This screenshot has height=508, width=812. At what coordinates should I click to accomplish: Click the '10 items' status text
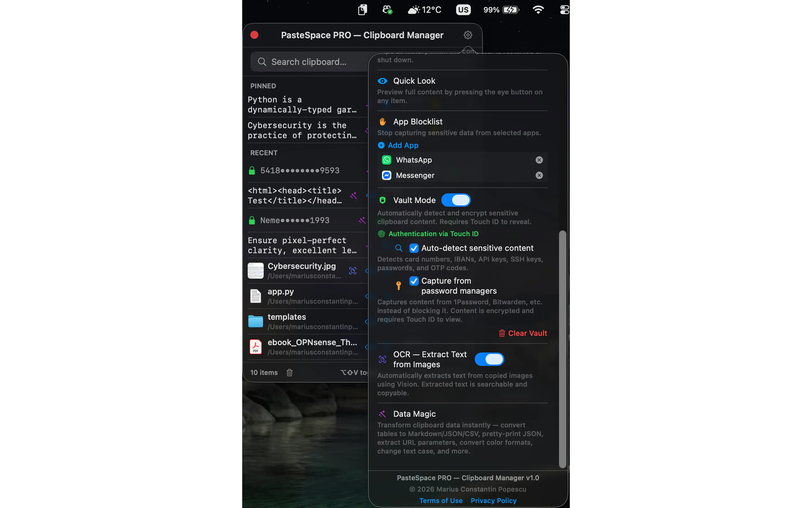(264, 373)
